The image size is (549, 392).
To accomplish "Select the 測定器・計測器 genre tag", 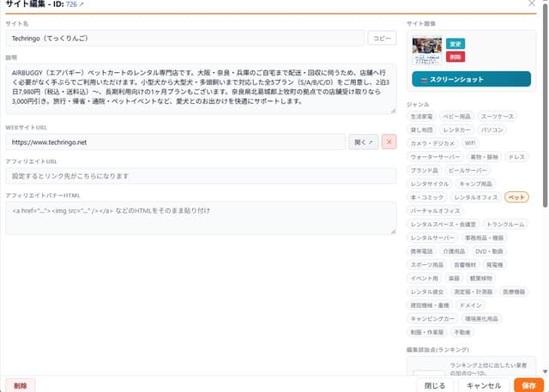I will 474,292.
